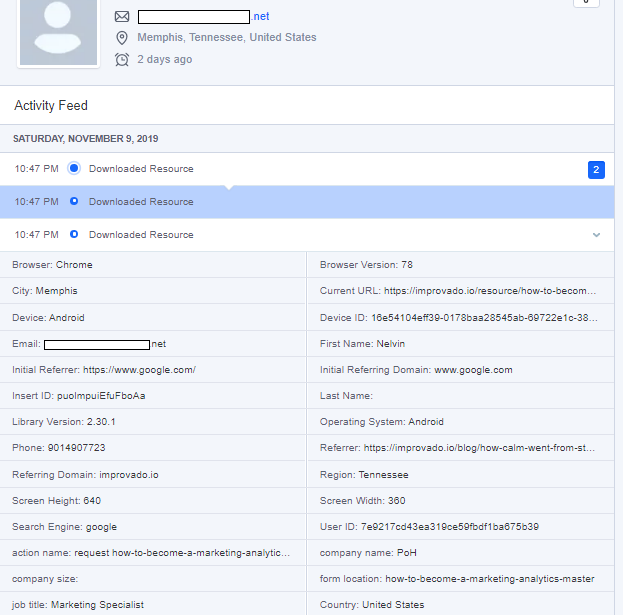Click the Device ID value
This screenshot has height=615, width=623.
coord(482,317)
